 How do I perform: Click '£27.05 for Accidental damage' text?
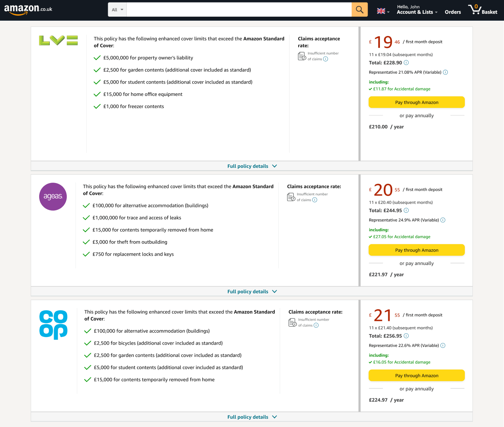pos(402,237)
